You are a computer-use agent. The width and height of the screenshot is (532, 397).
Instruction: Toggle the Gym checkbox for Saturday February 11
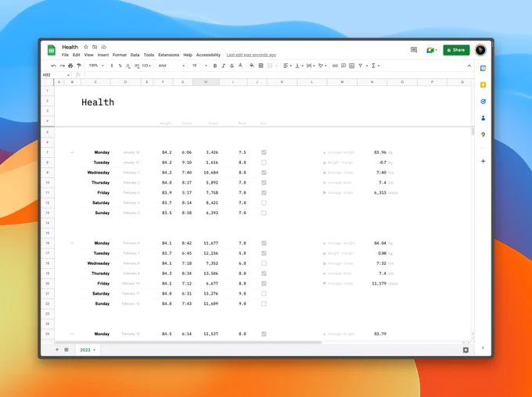[x=264, y=294]
